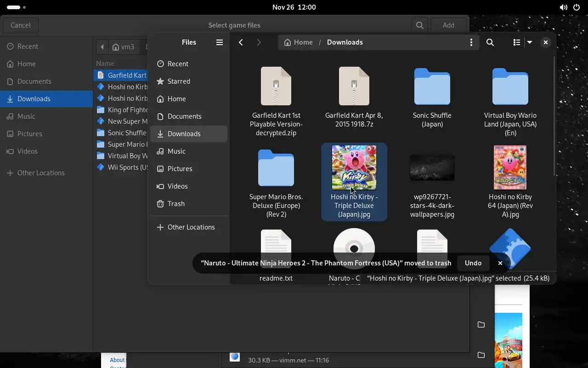588x368 pixels.
Task: Open the clock and calendar in top bar
Action: tap(294, 7)
